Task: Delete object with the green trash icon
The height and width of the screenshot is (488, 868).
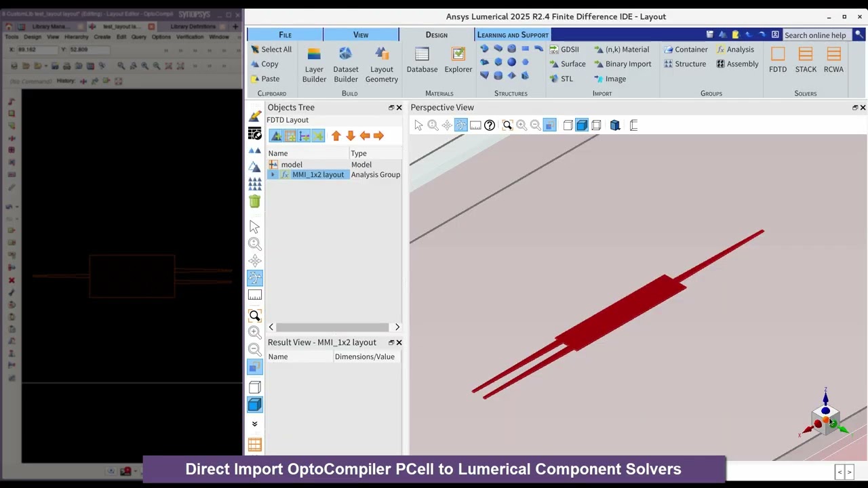Action: (255, 201)
